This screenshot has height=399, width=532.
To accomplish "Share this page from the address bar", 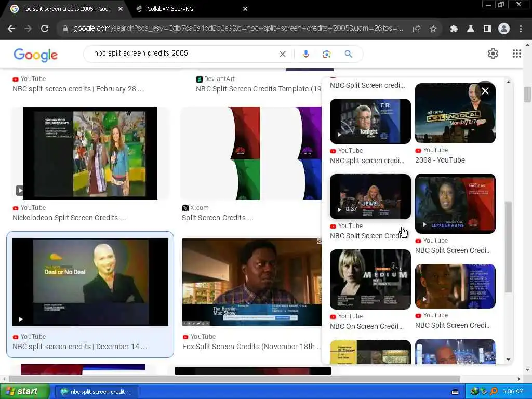I will click(x=417, y=29).
